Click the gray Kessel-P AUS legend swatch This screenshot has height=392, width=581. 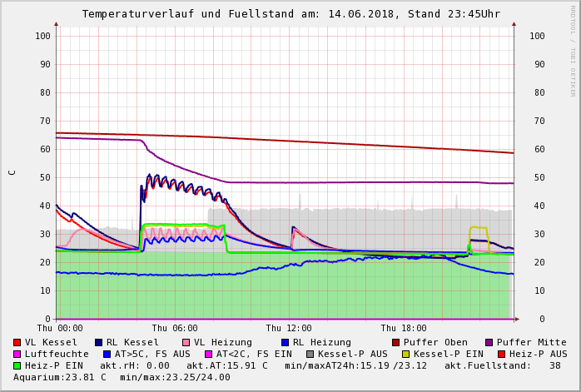click(310, 354)
